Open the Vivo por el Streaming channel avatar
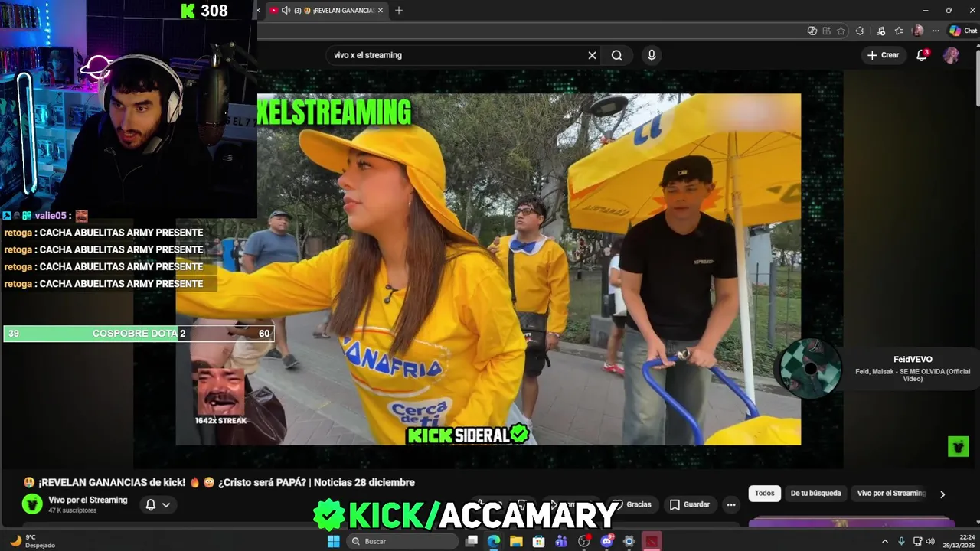Viewport: 980px width, 551px height. [x=32, y=504]
